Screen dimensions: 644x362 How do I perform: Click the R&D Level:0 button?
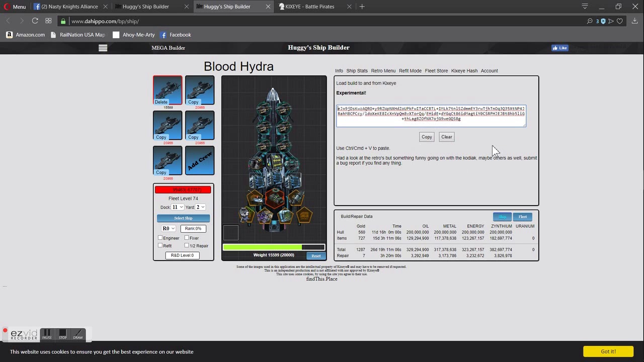[x=182, y=255]
